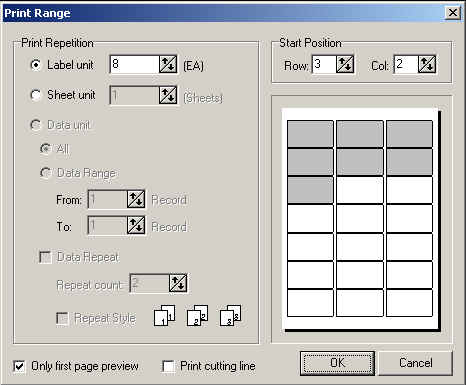Image resolution: width=466 pixels, height=385 pixels.
Task: Enable Print cutting line checkbox
Action: 168,366
